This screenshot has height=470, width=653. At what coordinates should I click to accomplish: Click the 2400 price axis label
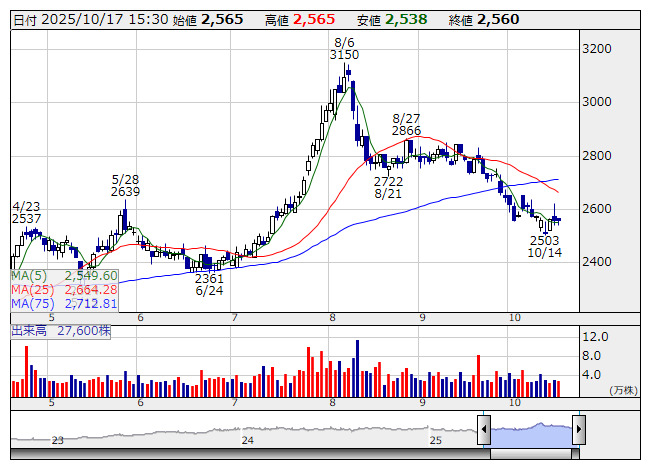597,261
